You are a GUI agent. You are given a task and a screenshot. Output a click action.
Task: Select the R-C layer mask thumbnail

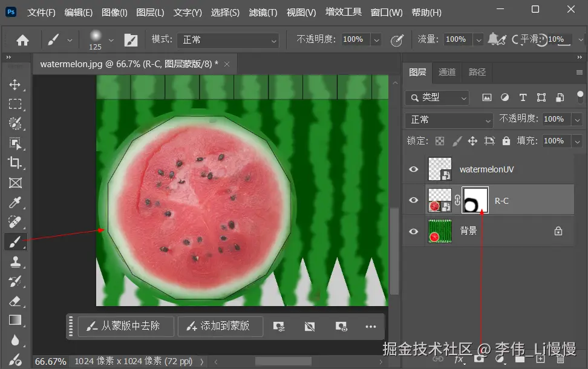(x=475, y=200)
